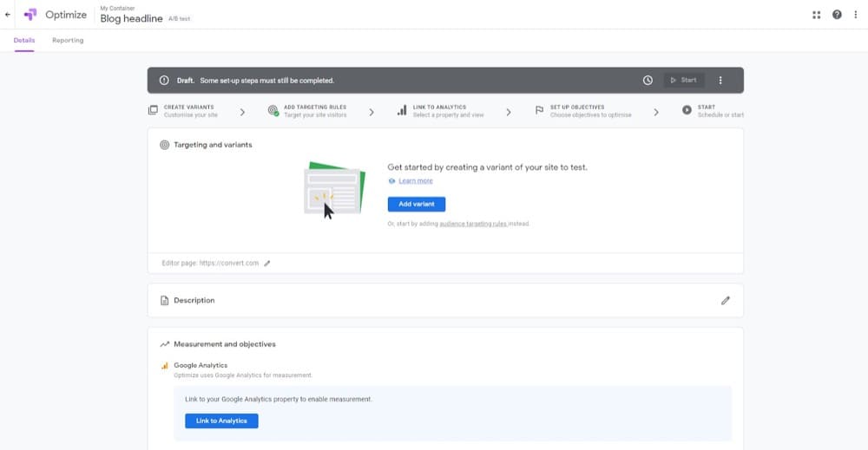Open the Learn more link

point(415,181)
